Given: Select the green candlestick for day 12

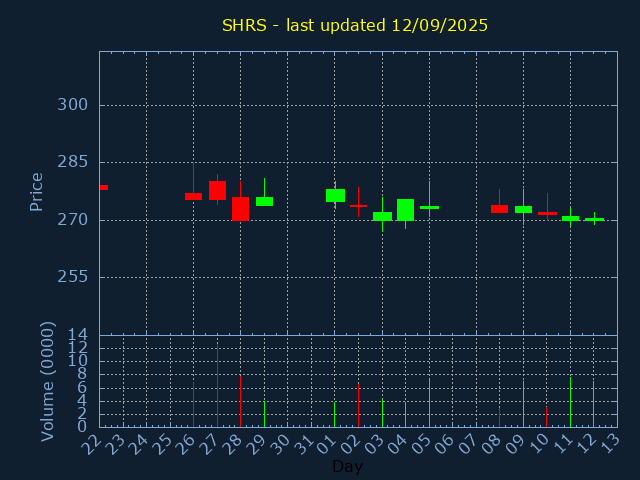Looking at the screenshot, I should [594, 219].
